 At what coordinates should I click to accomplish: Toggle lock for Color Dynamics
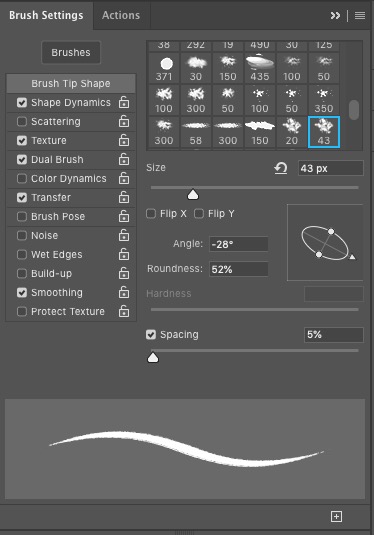pos(124,178)
